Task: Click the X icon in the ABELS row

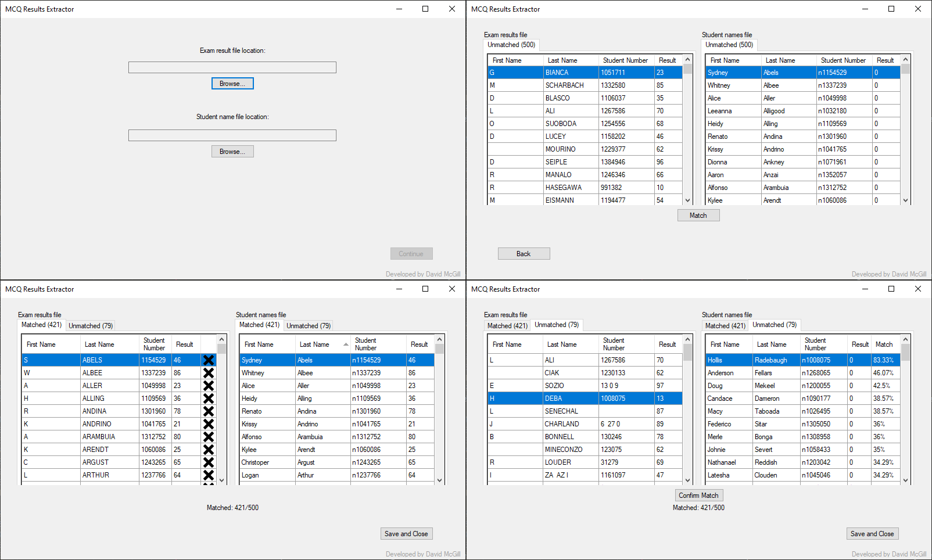Action: [x=209, y=360]
